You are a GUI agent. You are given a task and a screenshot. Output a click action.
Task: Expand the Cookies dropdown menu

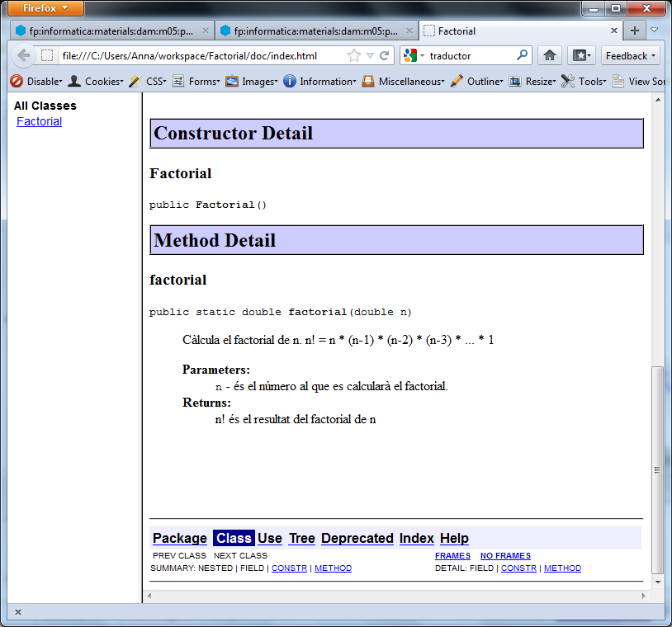pos(96,81)
